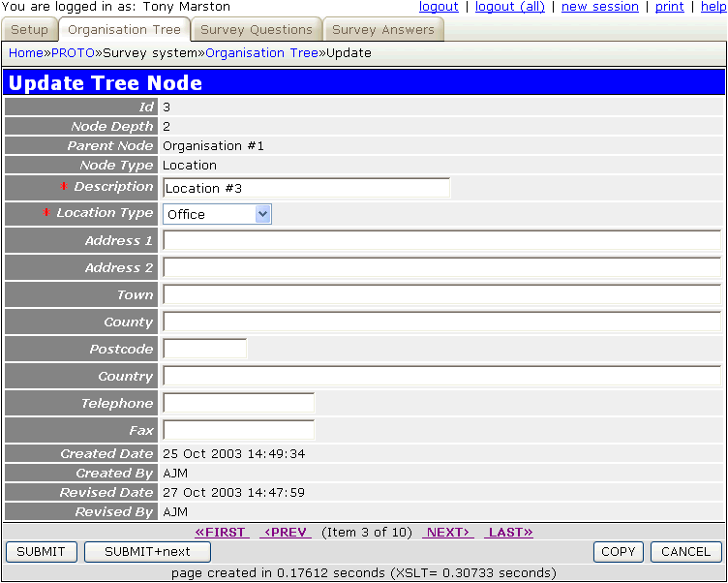Start a new session via link

click(599, 7)
